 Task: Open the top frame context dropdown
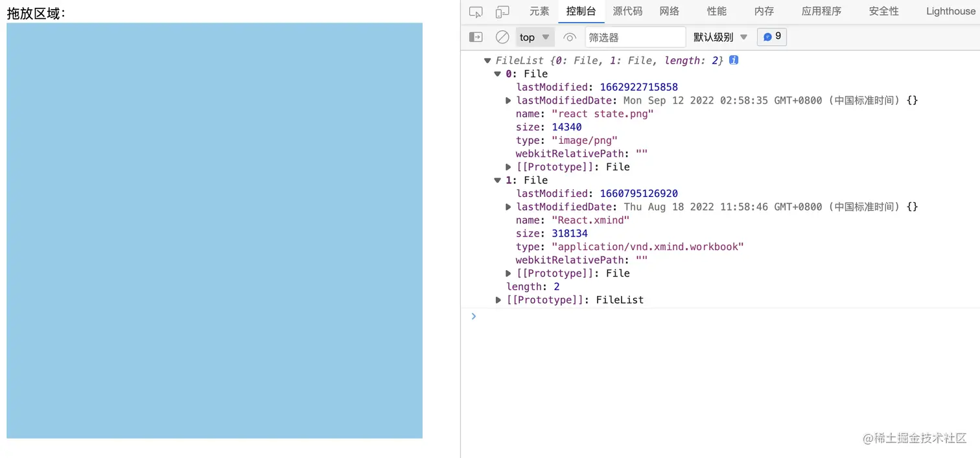coord(533,37)
